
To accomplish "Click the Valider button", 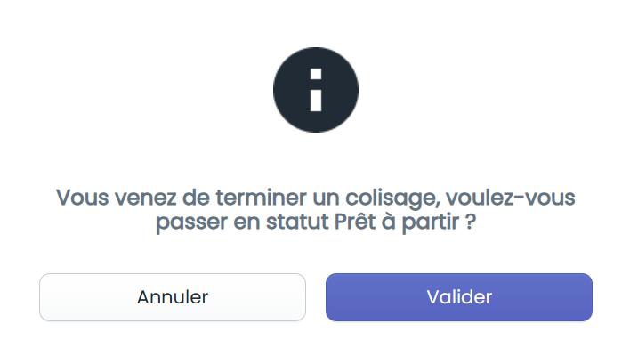I will (459, 297).
